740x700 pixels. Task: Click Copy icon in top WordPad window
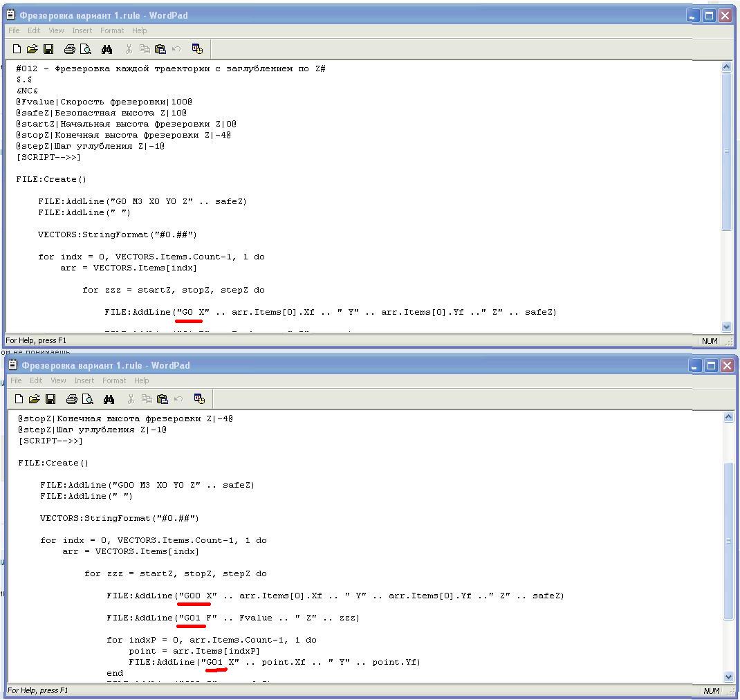tap(145, 49)
